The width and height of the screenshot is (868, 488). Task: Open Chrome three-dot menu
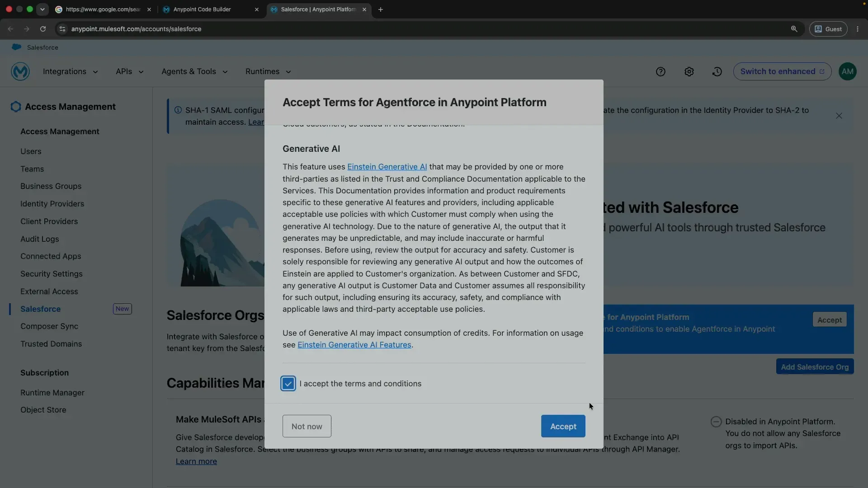tap(858, 29)
